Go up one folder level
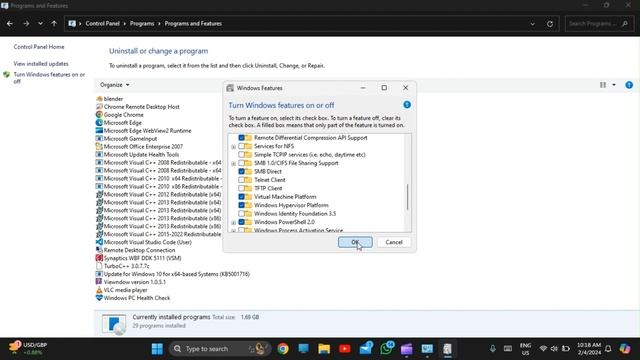The width and height of the screenshot is (640, 360). click(54, 24)
